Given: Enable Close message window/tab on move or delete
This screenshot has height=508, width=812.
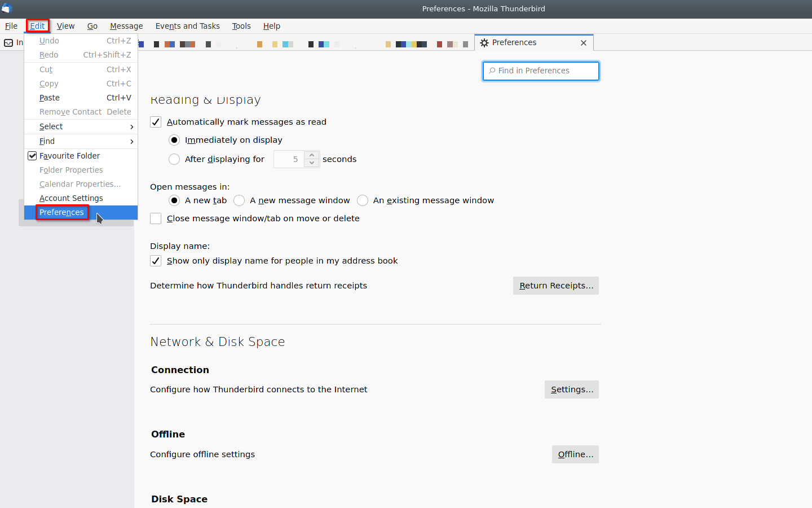Looking at the screenshot, I should 156,218.
